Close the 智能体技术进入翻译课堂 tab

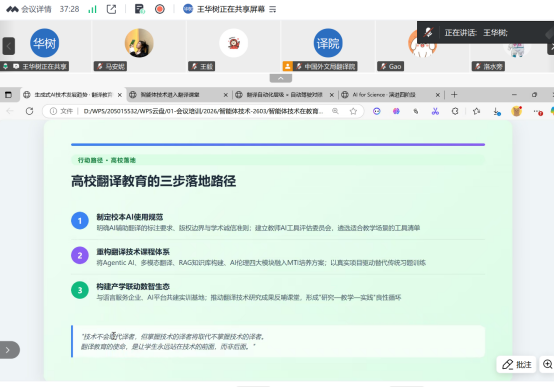coord(226,95)
